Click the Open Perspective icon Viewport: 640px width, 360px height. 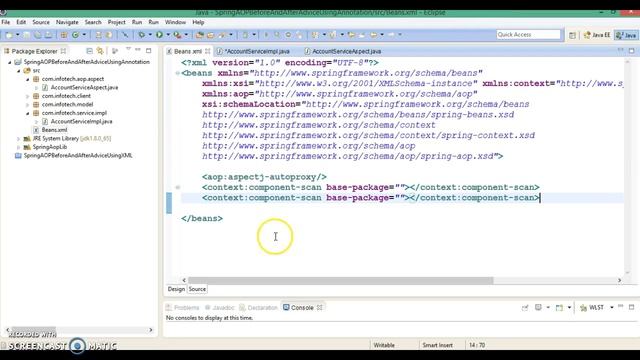pyautogui.click(x=572, y=35)
